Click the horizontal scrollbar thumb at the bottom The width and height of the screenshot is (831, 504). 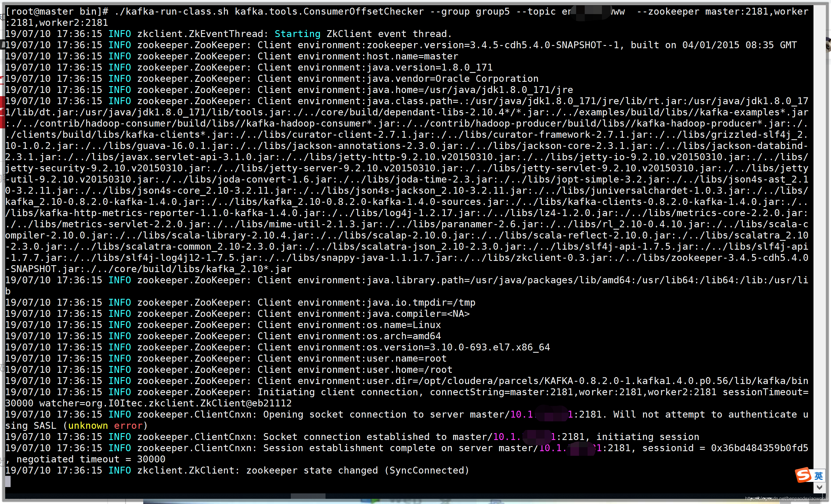tap(308, 496)
